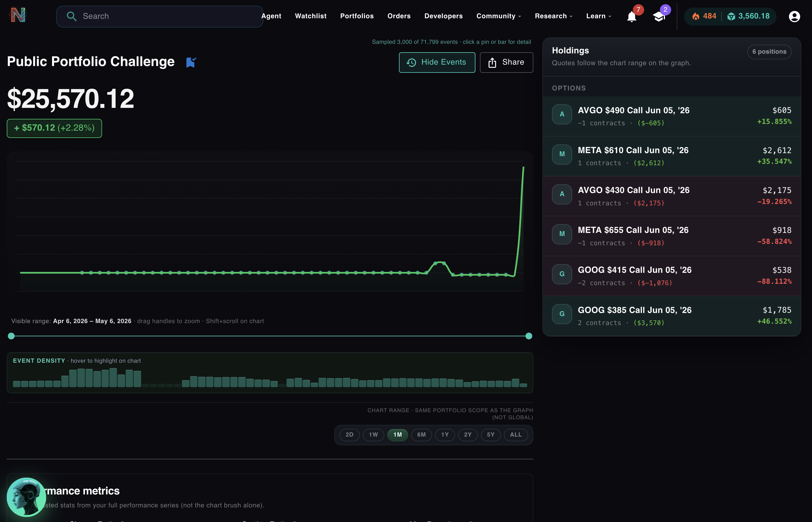Navigate to Orders

(399, 16)
